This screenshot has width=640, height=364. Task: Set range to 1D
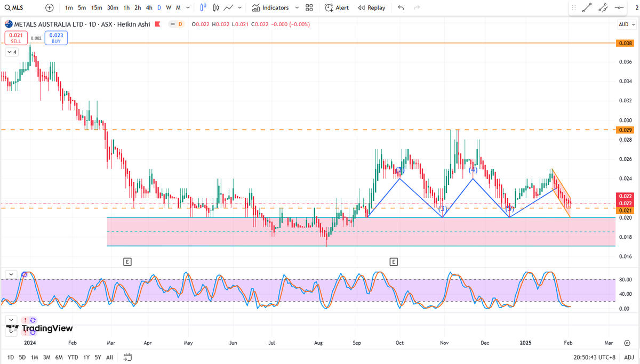point(10,357)
